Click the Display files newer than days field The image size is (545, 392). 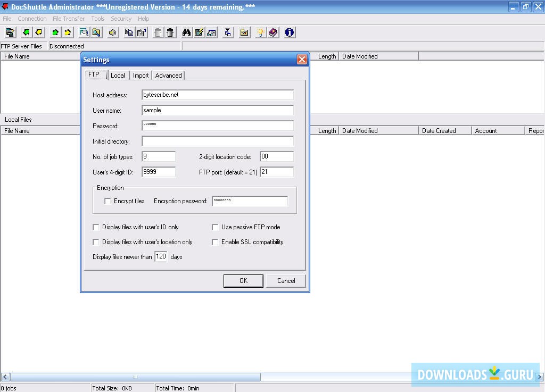[161, 256]
